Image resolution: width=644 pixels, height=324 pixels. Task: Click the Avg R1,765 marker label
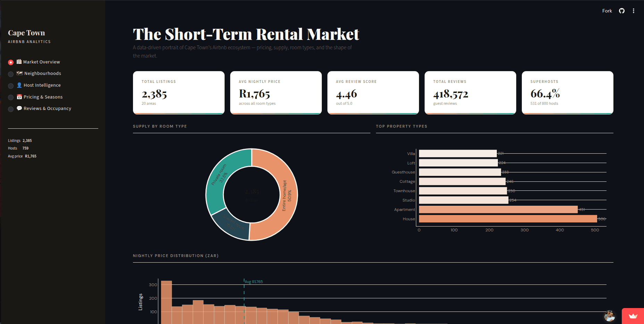click(254, 282)
